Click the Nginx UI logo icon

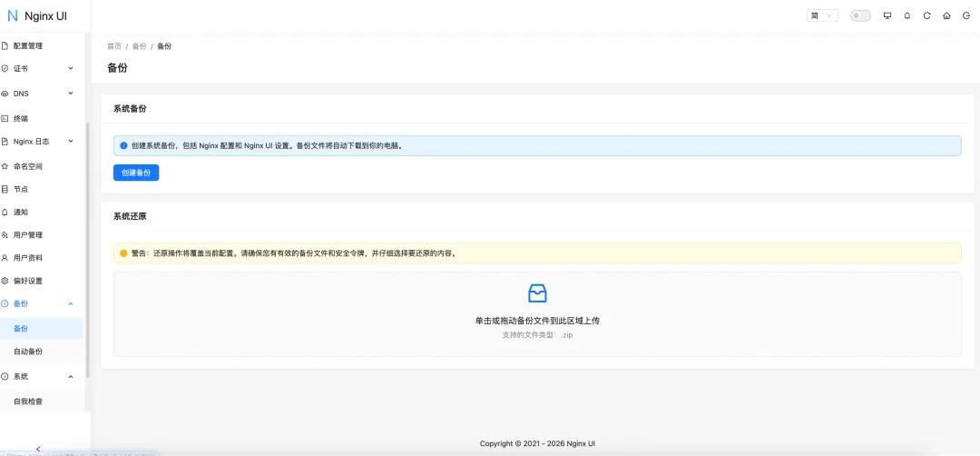(x=13, y=16)
